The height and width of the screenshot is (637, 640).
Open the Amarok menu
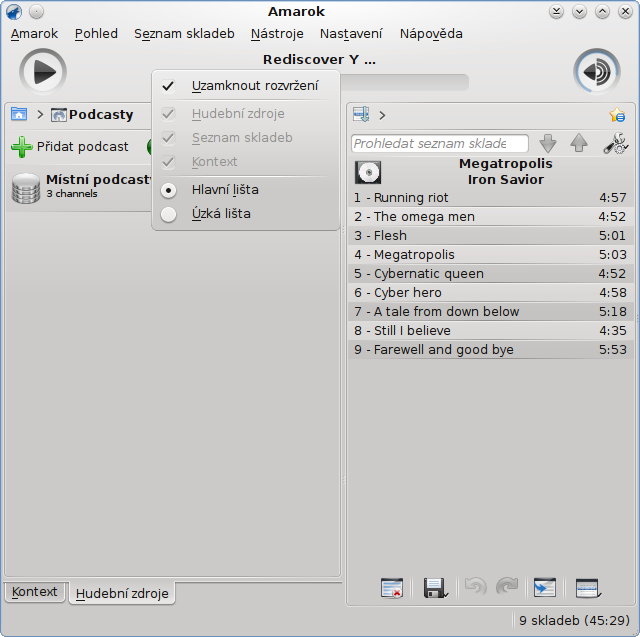pos(34,33)
